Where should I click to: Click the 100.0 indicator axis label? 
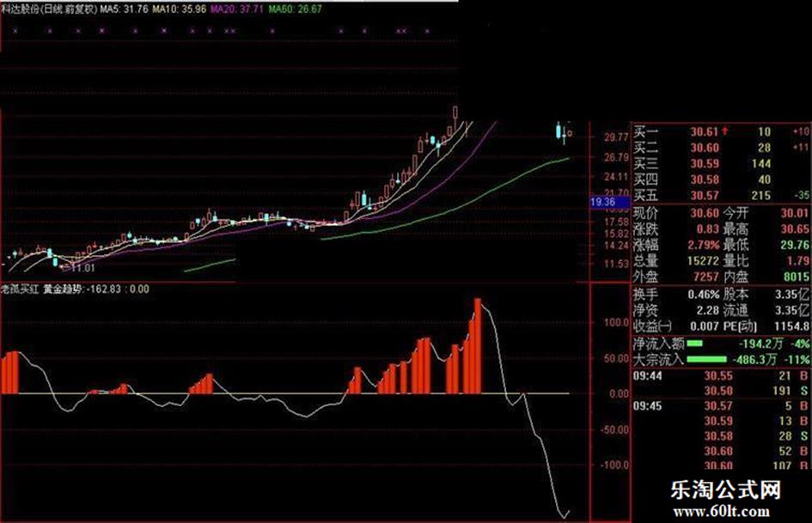616,323
